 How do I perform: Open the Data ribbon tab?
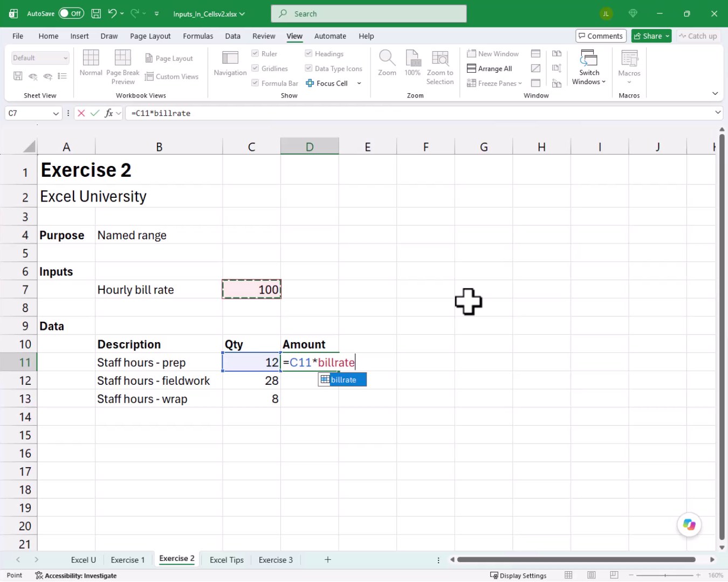233,36
